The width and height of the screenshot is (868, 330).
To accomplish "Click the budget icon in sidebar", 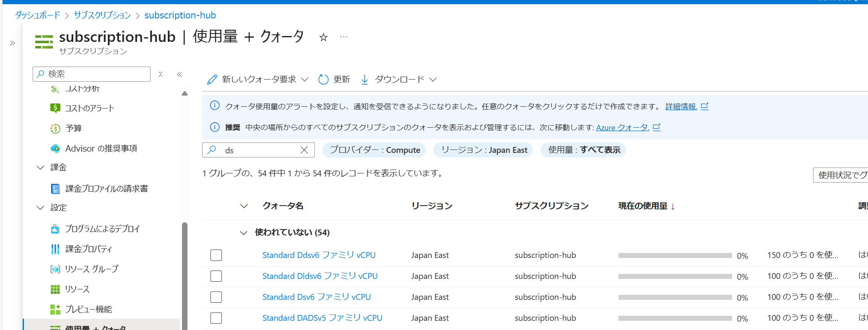I will [x=55, y=128].
